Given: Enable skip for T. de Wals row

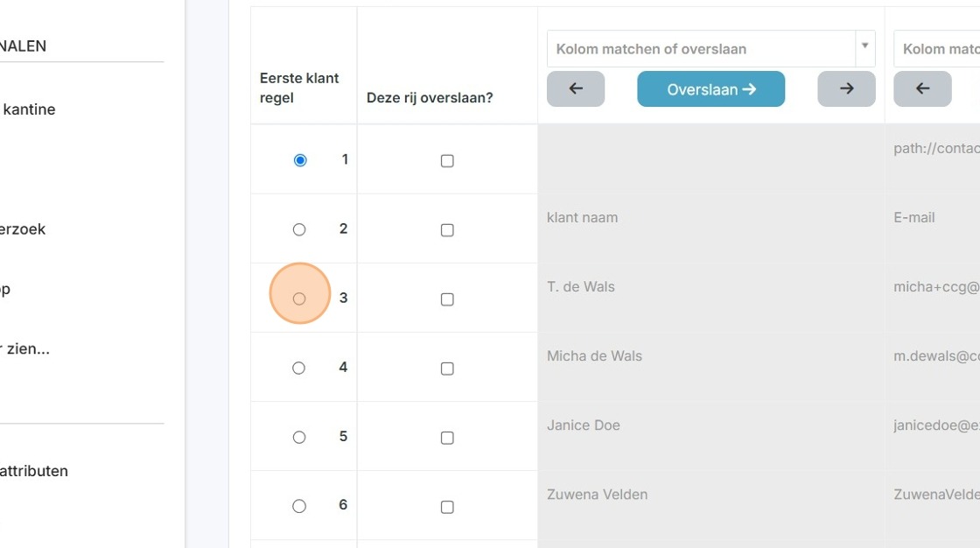Looking at the screenshot, I should [447, 299].
